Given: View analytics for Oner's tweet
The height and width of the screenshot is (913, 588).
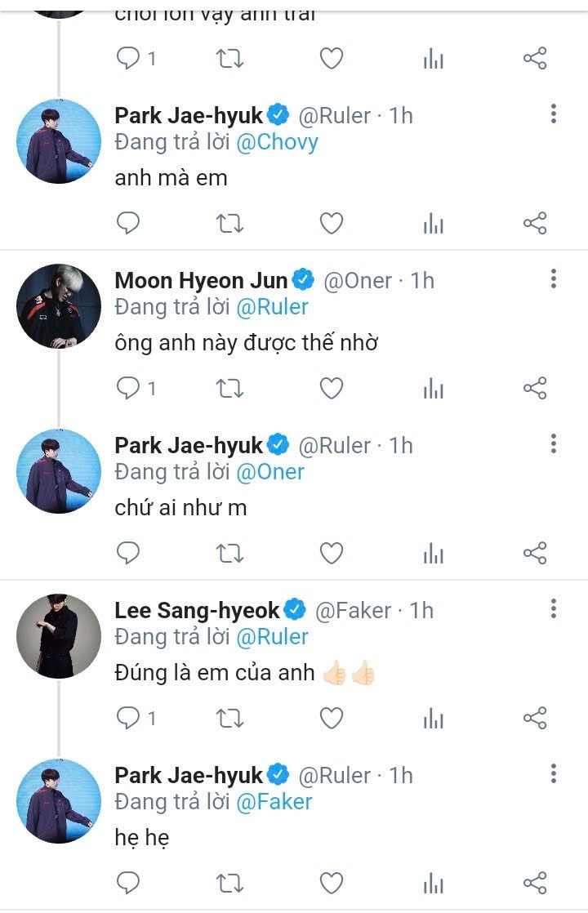Looking at the screenshot, I should click(x=433, y=388).
